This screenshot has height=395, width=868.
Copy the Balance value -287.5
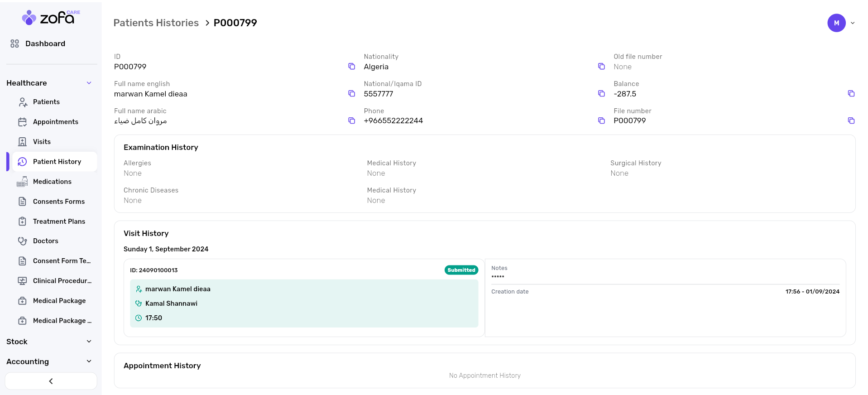pos(851,94)
